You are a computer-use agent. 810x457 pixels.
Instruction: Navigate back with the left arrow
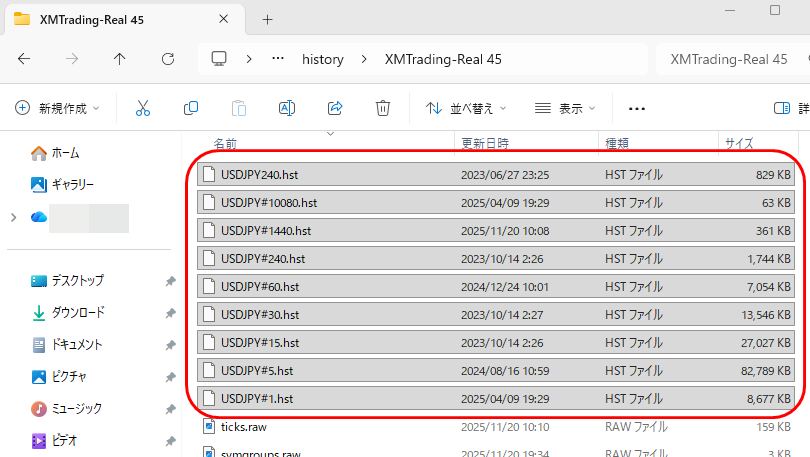click(24, 59)
